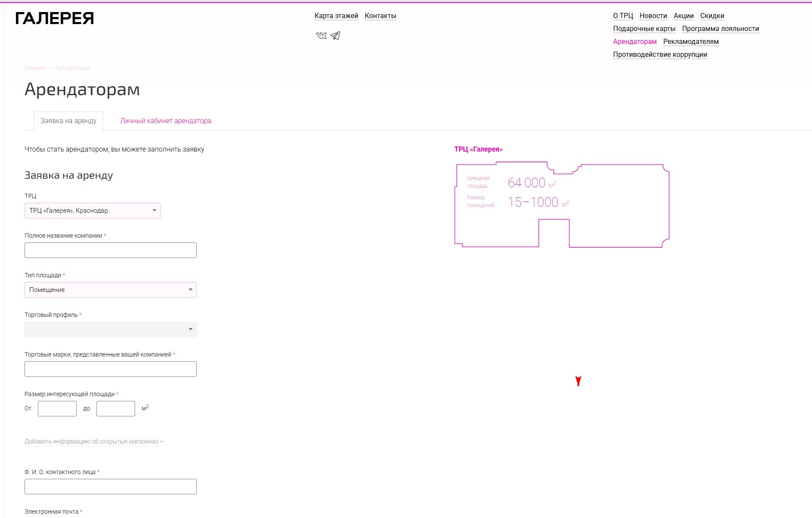The image size is (812, 518).
Task: Open the Торговый профиль dropdown
Action: (x=111, y=329)
